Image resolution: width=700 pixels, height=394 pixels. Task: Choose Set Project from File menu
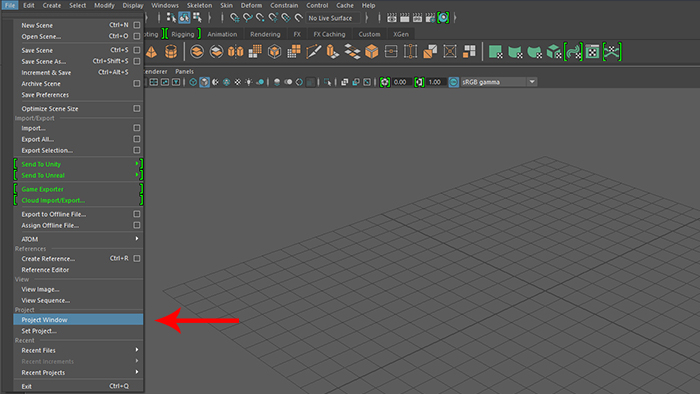click(78, 331)
